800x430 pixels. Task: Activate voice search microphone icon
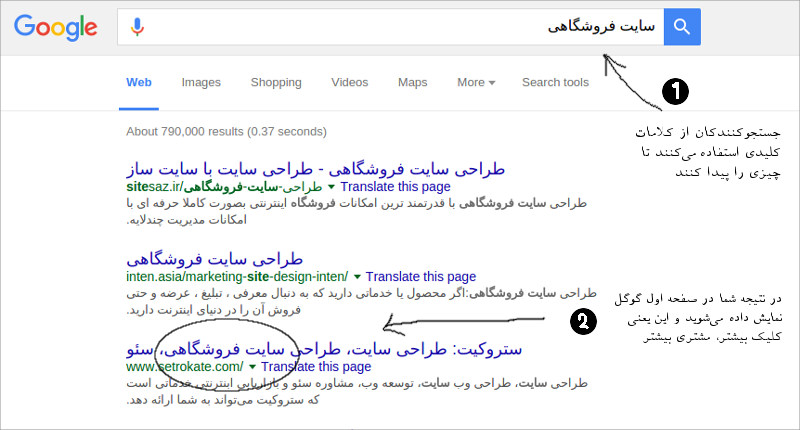[x=137, y=27]
